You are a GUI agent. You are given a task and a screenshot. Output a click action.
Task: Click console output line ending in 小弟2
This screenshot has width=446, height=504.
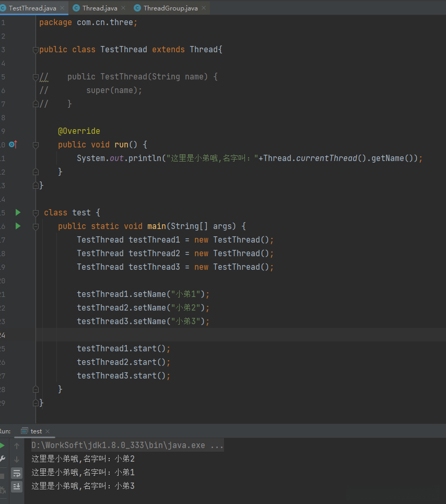click(x=83, y=459)
